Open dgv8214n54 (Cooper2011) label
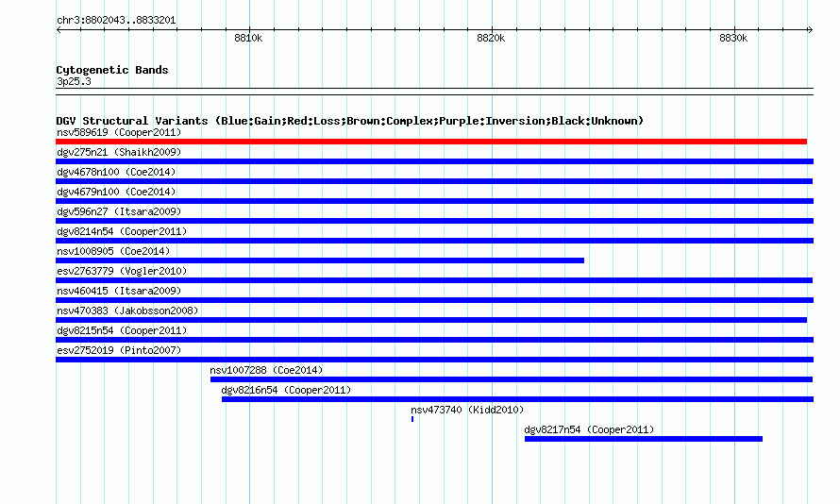This screenshot has height=504, width=840. coord(122,231)
